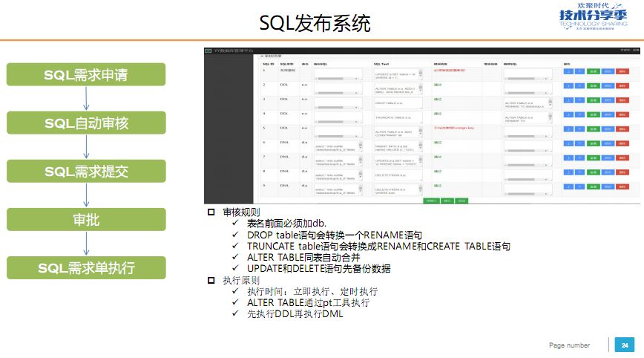Click the second blue move-down button in row 3

tap(579, 100)
